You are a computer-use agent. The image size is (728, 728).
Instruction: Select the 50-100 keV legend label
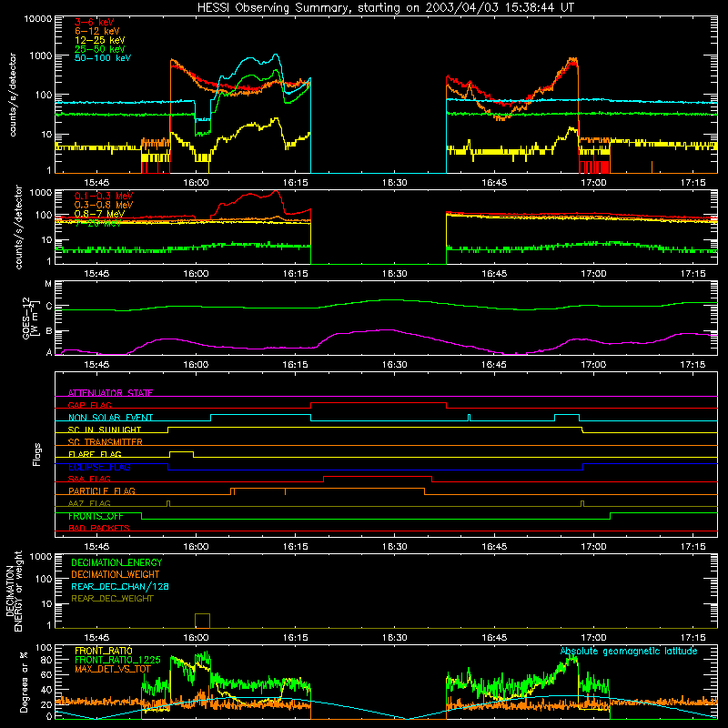tap(102, 58)
